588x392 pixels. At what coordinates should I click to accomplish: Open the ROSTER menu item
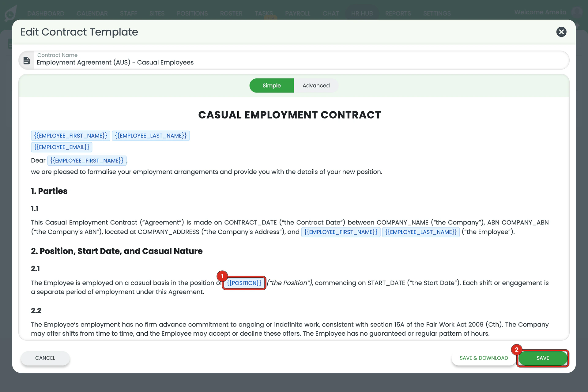(x=231, y=13)
